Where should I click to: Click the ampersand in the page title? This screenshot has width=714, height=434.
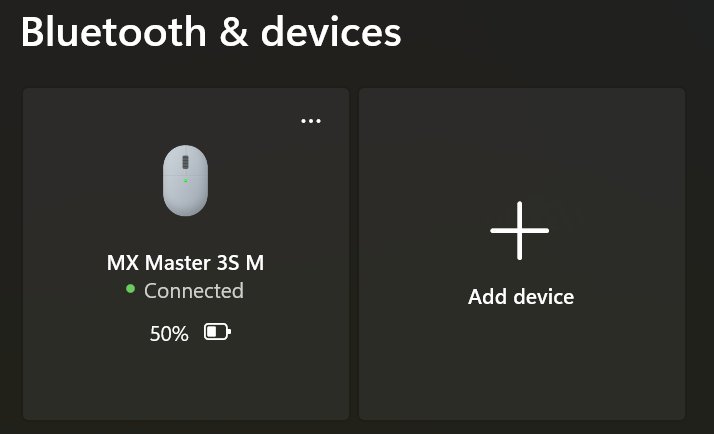[x=234, y=33]
